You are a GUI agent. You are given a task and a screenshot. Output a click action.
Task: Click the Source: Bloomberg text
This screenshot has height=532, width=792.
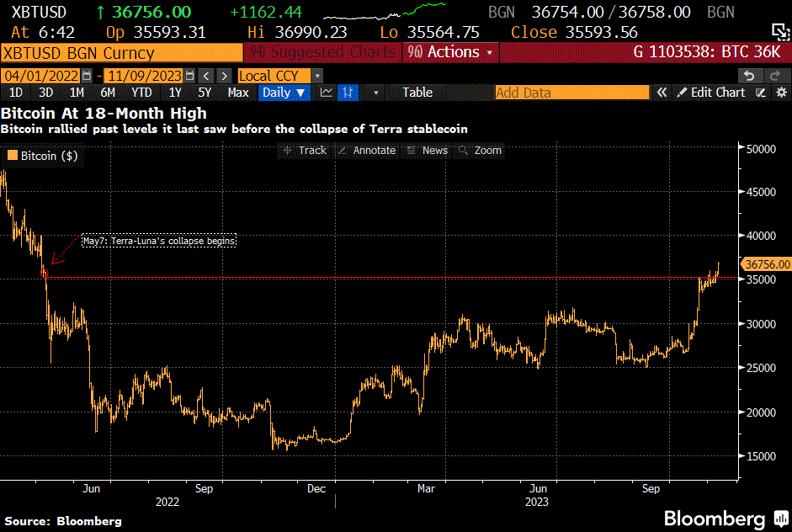point(63,521)
